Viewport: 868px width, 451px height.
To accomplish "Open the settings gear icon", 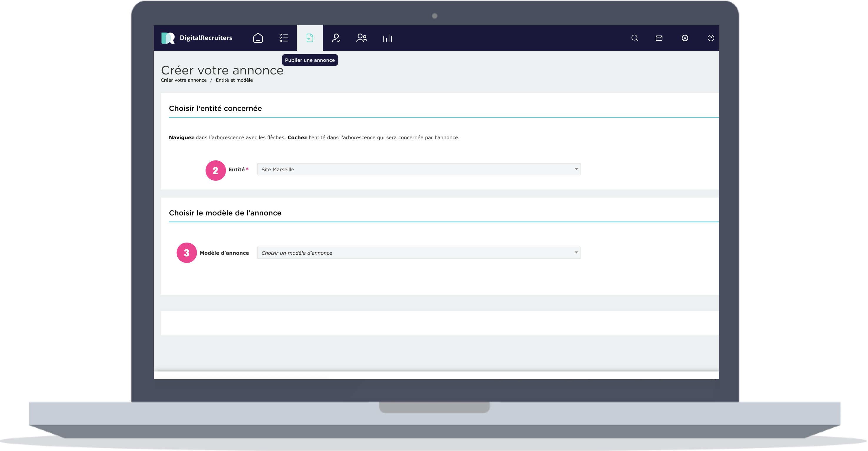I will click(685, 38).
